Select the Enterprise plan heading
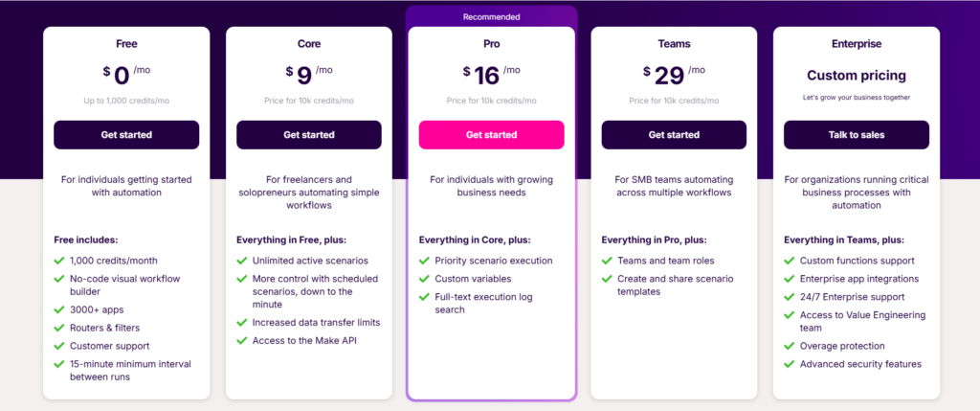This screenshot has height=411, width=980. coord(857,43)
